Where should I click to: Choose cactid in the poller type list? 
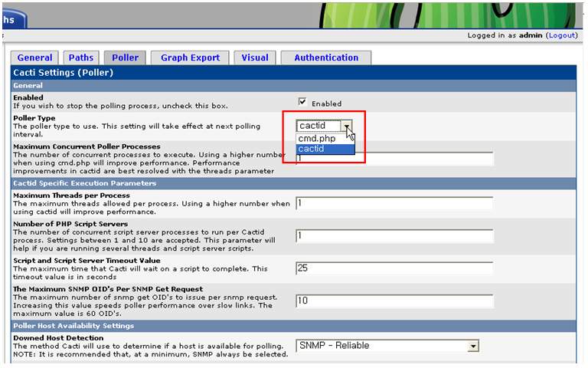point(325,149)
